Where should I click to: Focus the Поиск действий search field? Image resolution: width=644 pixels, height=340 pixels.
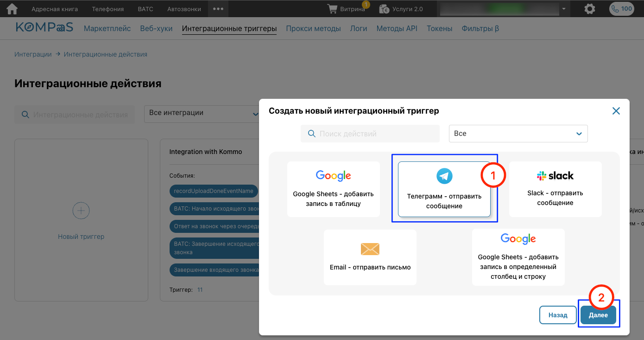(x=370, y=134)
